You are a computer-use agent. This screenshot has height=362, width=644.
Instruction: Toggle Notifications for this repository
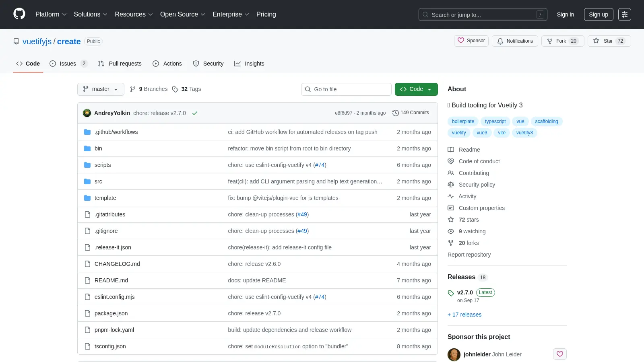pos(515,41)
